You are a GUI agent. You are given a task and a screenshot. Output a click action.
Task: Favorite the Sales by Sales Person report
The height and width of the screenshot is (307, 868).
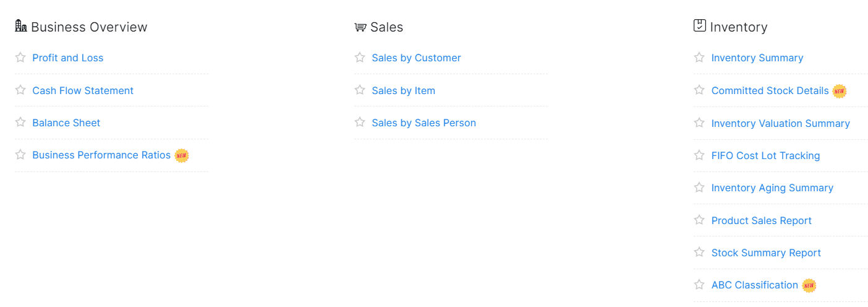coord(360,122)
